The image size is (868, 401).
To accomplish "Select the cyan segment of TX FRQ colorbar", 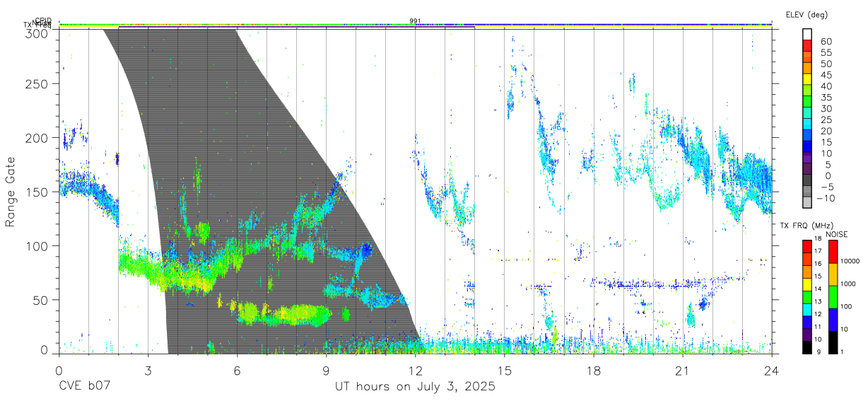I will pyautogui.click(x=807, y=309).
